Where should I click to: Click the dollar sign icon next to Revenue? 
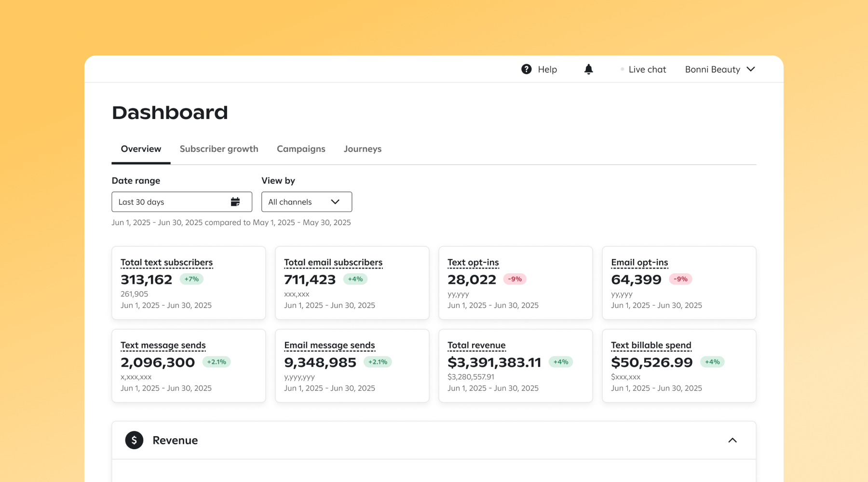coord(135,440)
